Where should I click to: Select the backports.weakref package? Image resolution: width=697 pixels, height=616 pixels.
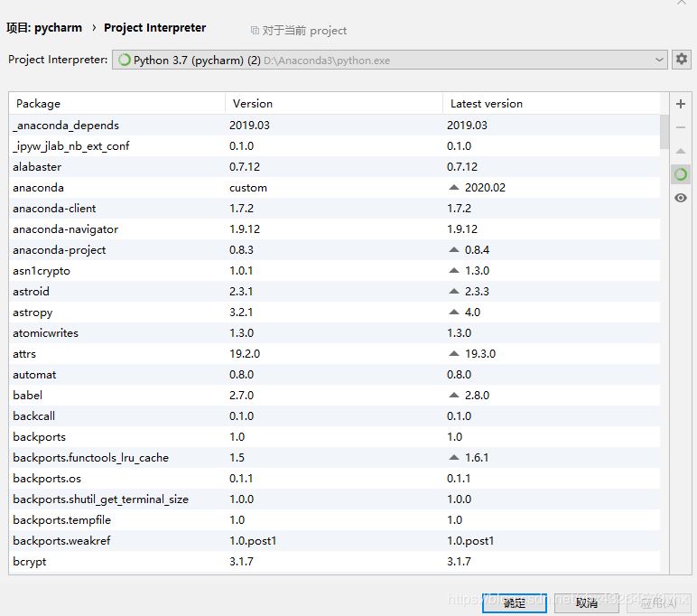pos(334,540)
